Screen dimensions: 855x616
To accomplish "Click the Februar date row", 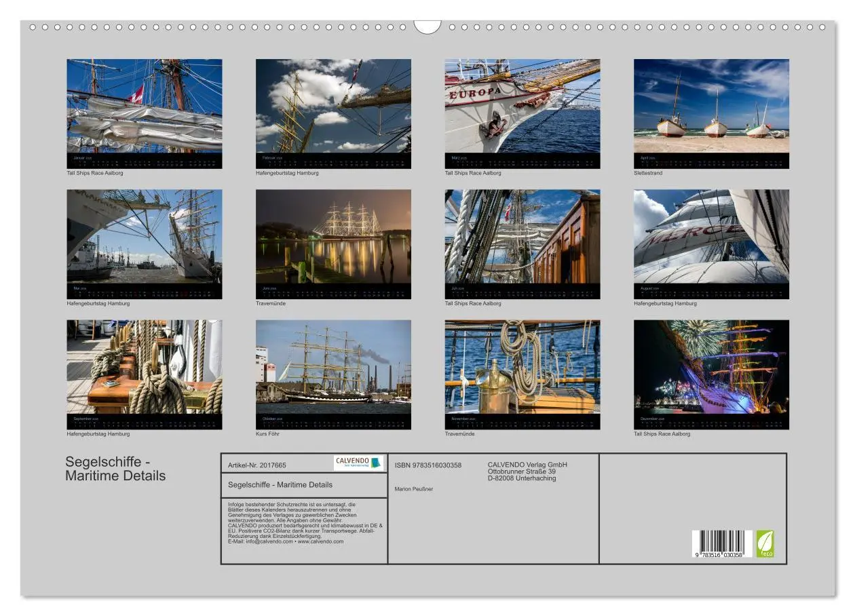I will 334,161.
